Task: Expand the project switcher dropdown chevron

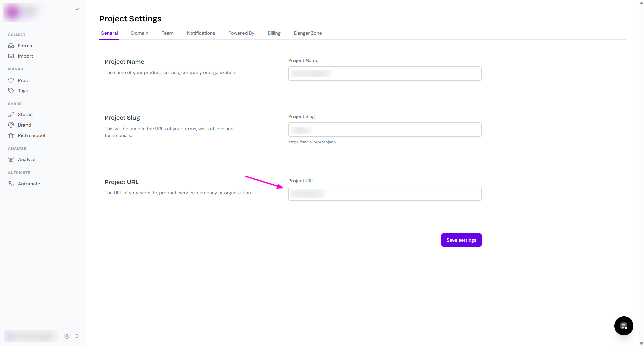Action: 77,9
